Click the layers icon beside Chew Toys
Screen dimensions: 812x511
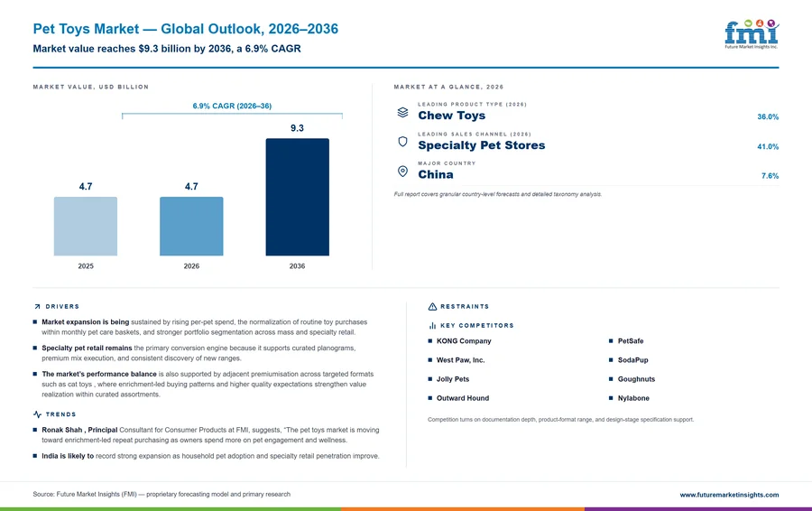(402, 112)
